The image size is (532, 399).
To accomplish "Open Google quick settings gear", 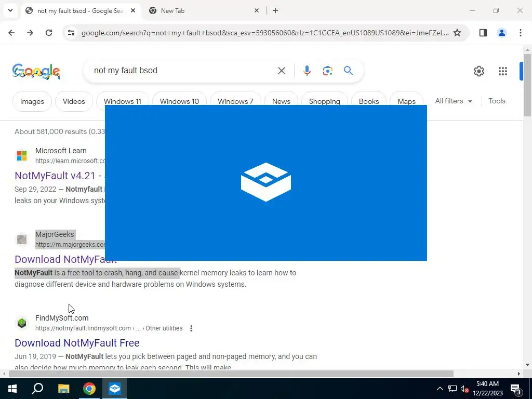I will (478, 71).
